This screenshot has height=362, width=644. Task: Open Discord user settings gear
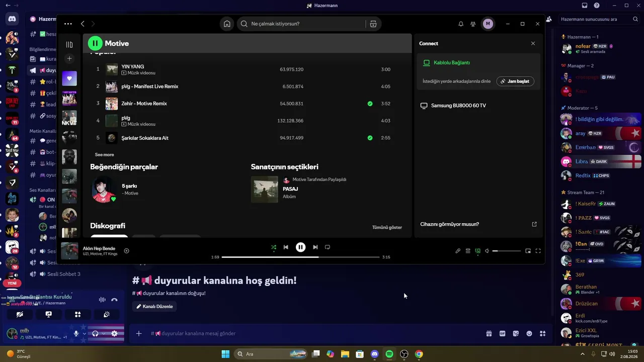[x=114, y=333]
